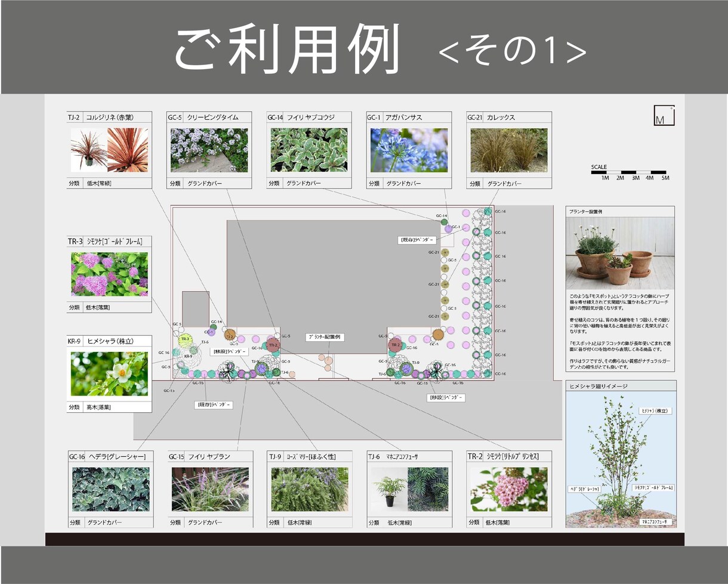
Task: Click the シモツケ[ゴールドフレーム] pink flower photo
Action: tap(109, 274)
